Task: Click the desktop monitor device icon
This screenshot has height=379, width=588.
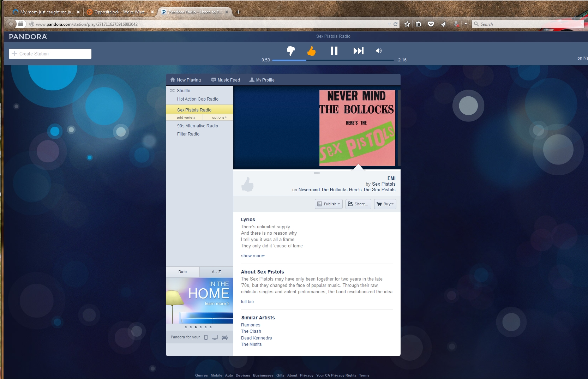Action: click(x=215, y=337)
